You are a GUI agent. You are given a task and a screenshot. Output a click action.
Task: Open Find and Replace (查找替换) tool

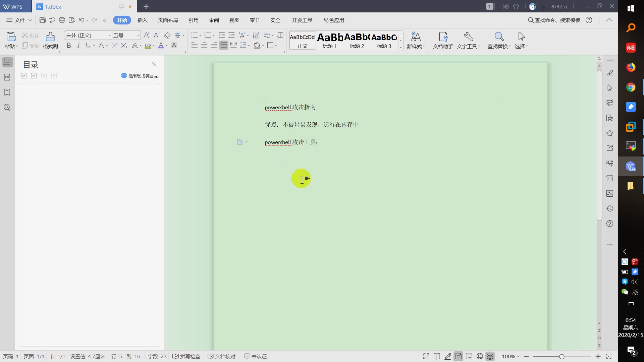pos(499,37)
